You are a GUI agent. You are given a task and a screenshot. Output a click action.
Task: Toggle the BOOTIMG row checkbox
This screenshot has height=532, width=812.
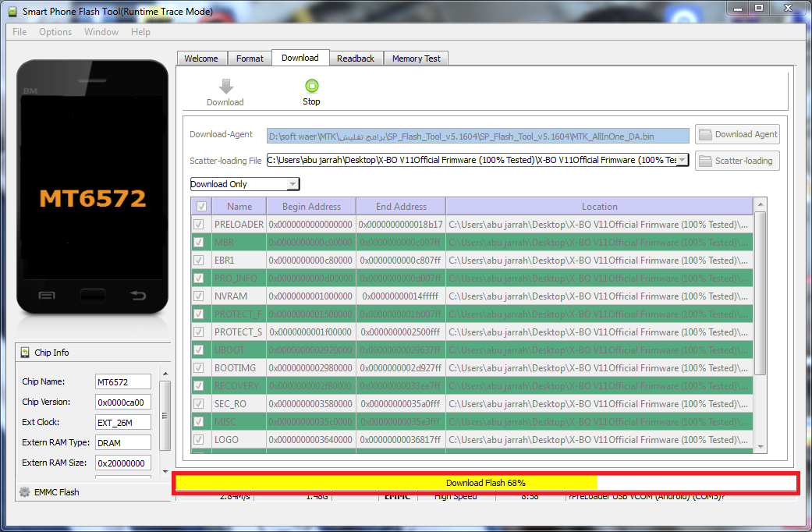click(198, 367)
